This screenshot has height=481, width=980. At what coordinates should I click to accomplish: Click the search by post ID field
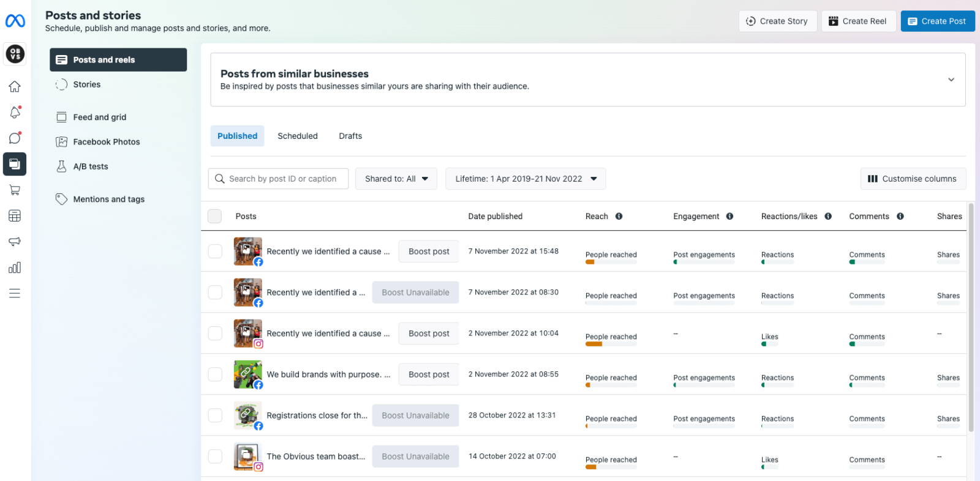click(x=282, y=179)
